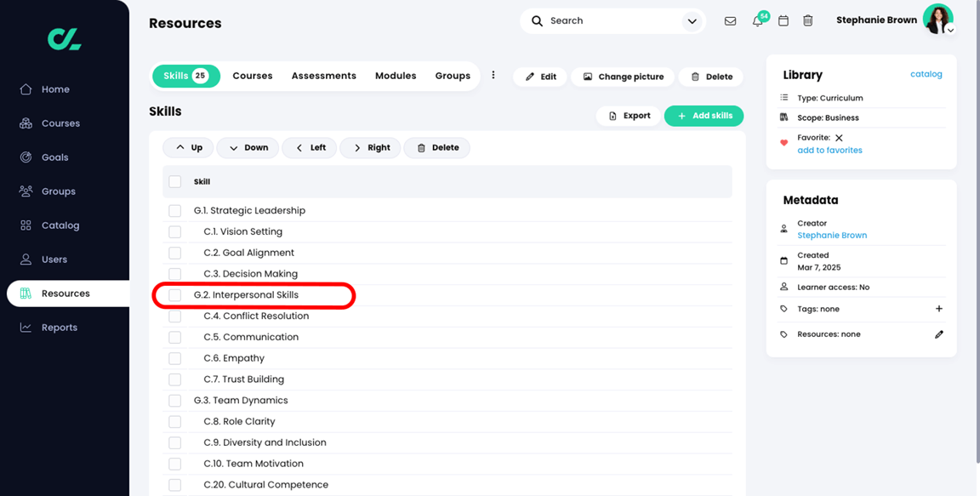Click the trash icon next to the calendar
This screenshot has width=980, height=496.
807,20
